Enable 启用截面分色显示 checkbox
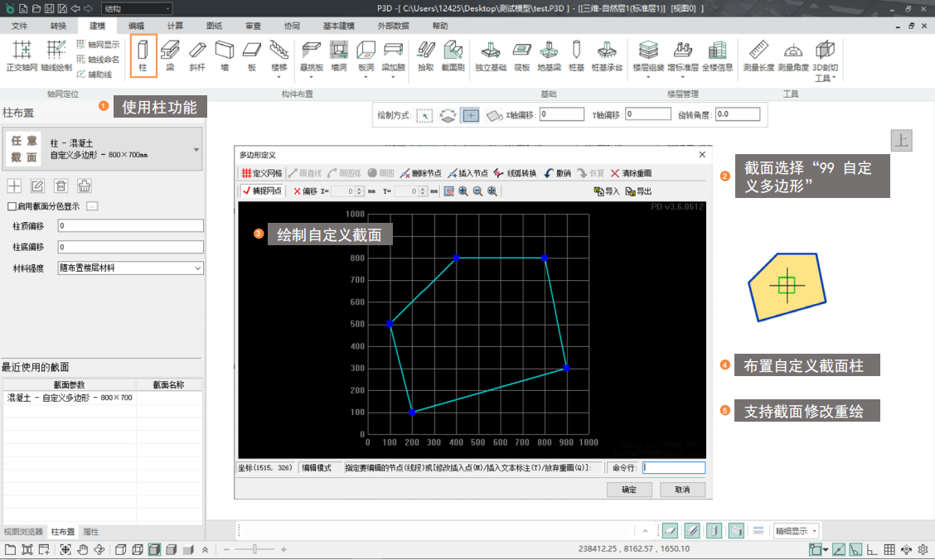Image resolution: width=935 pixels, height=560 pixels. (x=12, y=206)
